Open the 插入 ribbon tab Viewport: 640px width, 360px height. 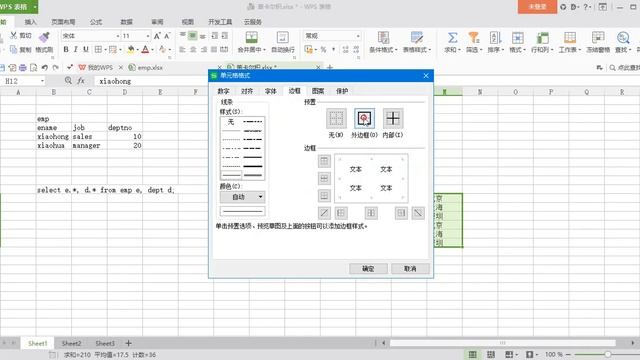pos(30,22)
